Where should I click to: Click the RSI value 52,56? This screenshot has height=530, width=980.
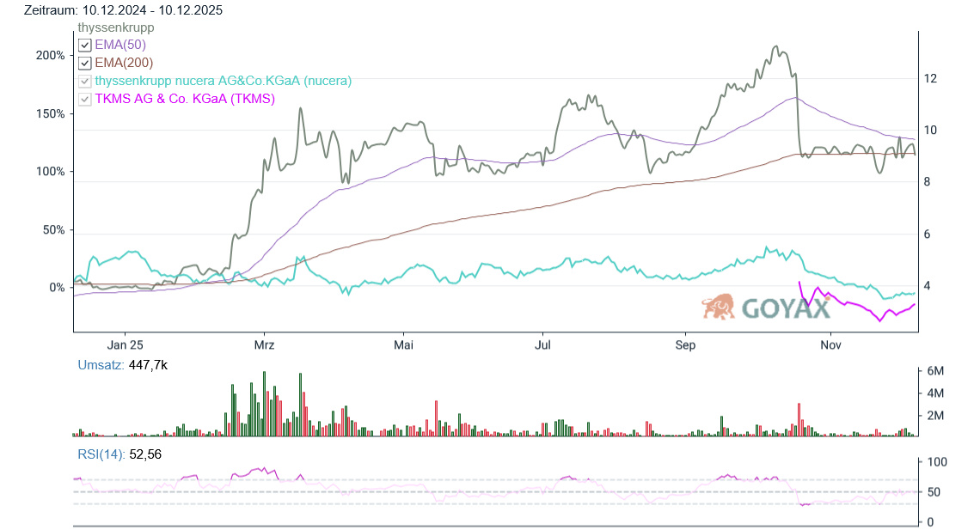tap(145, 454)
